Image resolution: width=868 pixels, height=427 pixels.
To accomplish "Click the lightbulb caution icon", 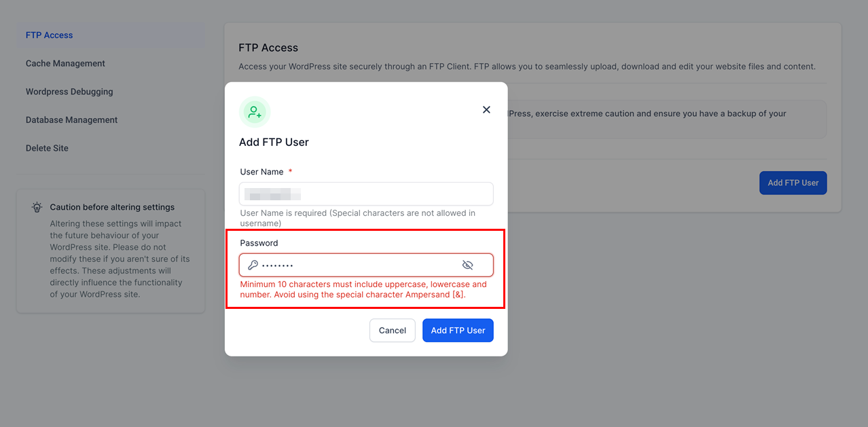I will pos(37,208).
